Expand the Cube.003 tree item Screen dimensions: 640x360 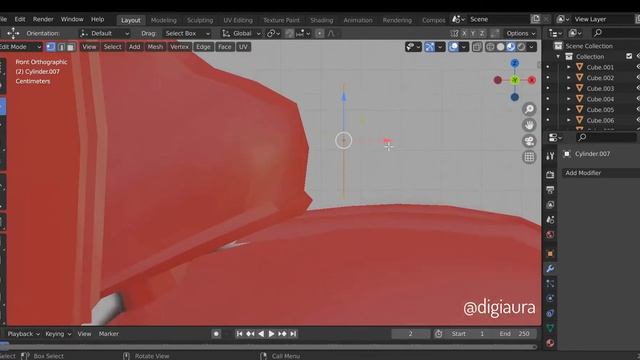pyautogui.click(x=569, y=88)
